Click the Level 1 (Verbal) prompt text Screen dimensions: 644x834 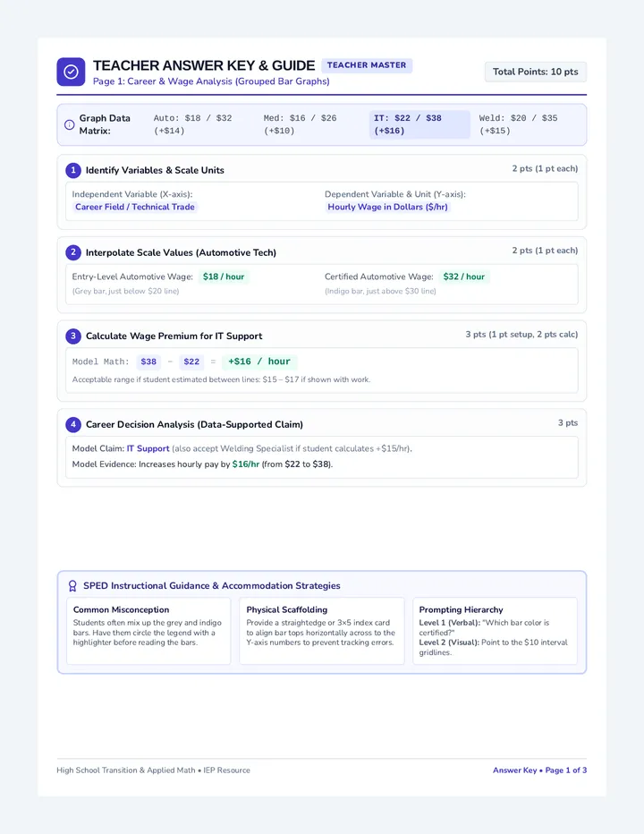coord(484,627)
